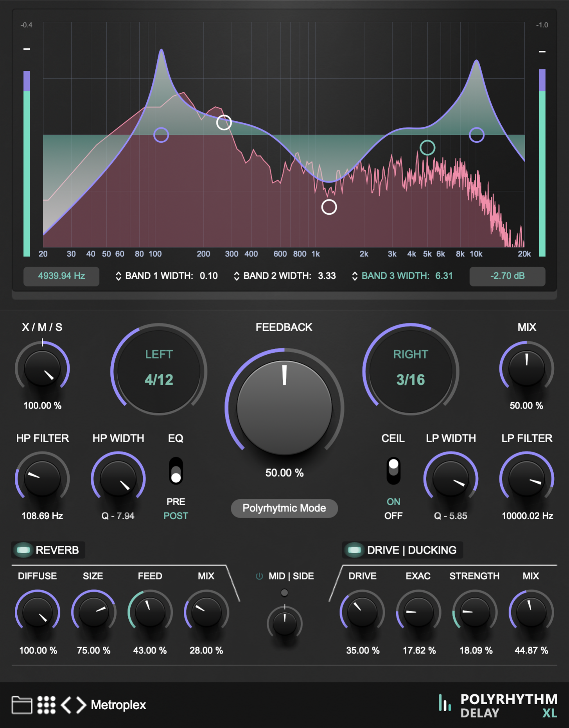Select the purple HP filter node near 100 Hz

[161, 135]
